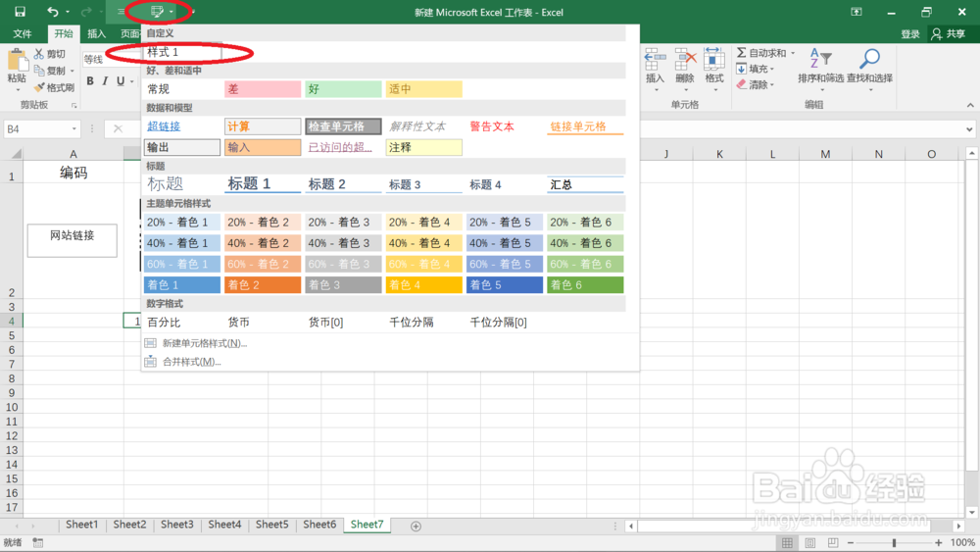This screenshot has height=552, width=980.
Task: Apply 着色 5 blue accent style
Action: [x=505, y=284]
